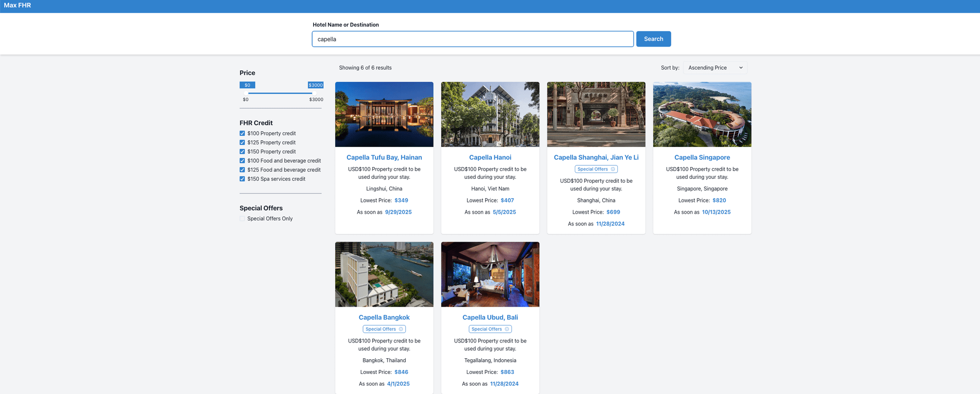Click the Max FHR header title
Viewport: 980px width, 394px height.
18,5
